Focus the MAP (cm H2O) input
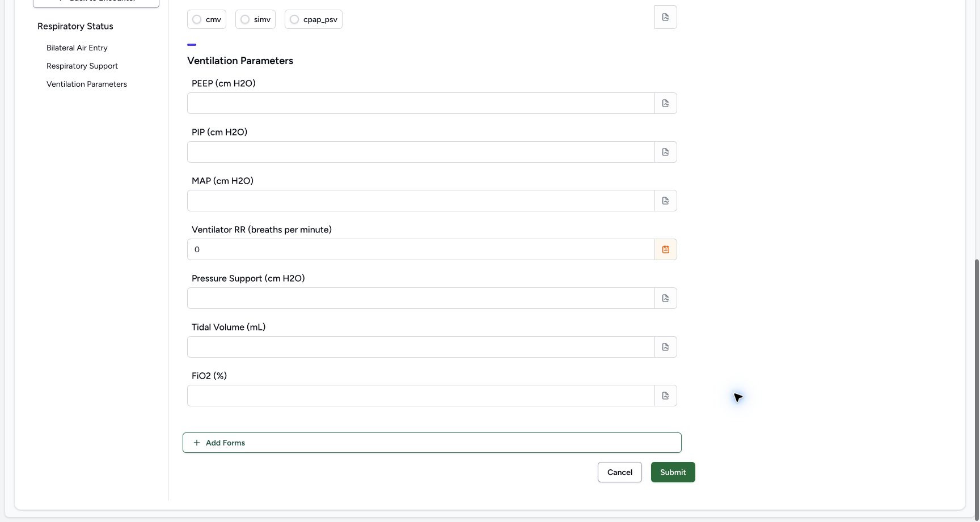980x522 pixels. tap(421, 201)
